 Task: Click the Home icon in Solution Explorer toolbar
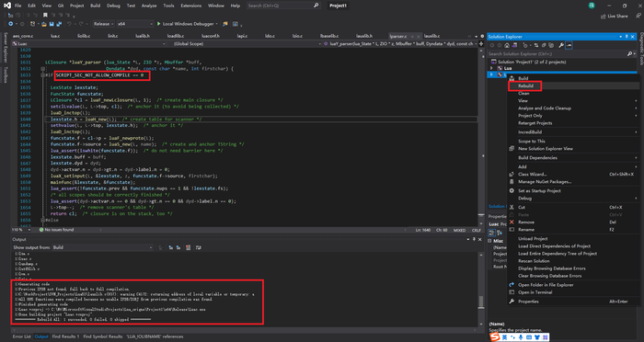coord(507,46)
